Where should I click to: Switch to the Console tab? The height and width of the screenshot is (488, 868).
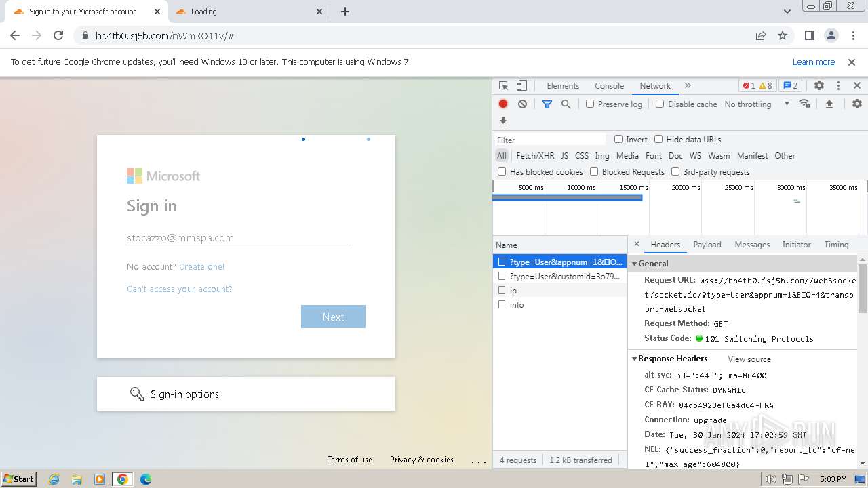pos(609,86)
